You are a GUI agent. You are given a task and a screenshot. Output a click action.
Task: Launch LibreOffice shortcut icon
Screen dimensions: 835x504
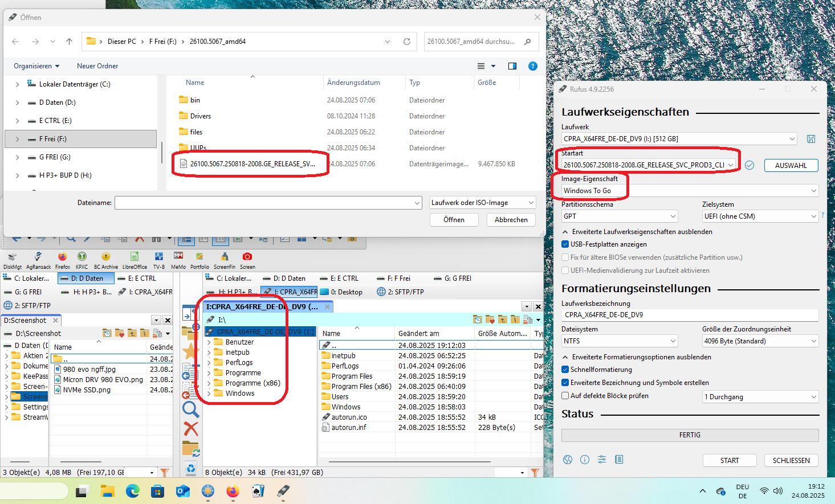(135, 261)
